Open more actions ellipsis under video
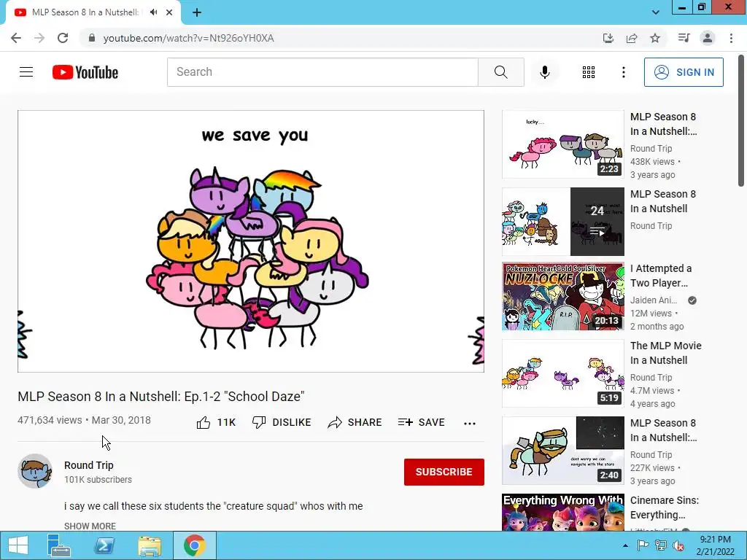747x560 pixels. pyautogui.click(x=469, y=424)
